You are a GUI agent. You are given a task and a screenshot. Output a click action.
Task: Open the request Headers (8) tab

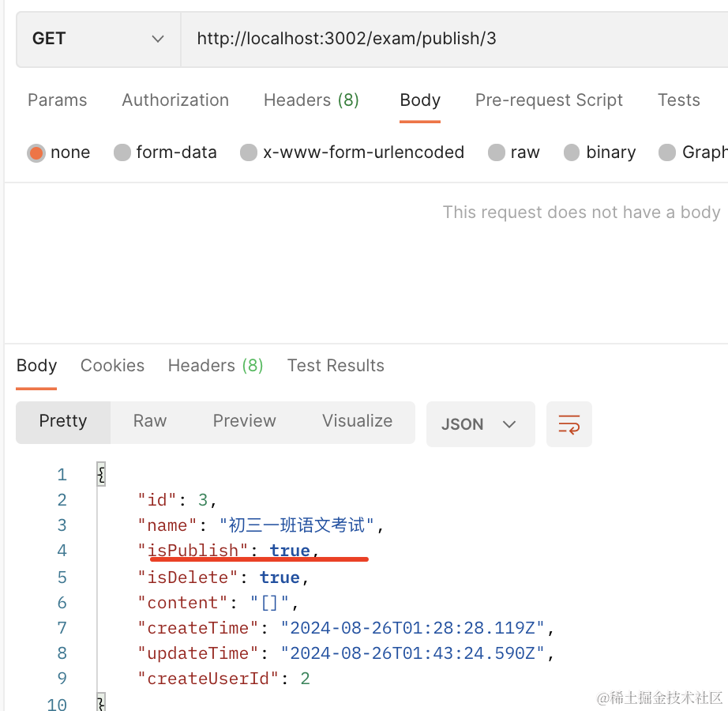click(311, 100)
